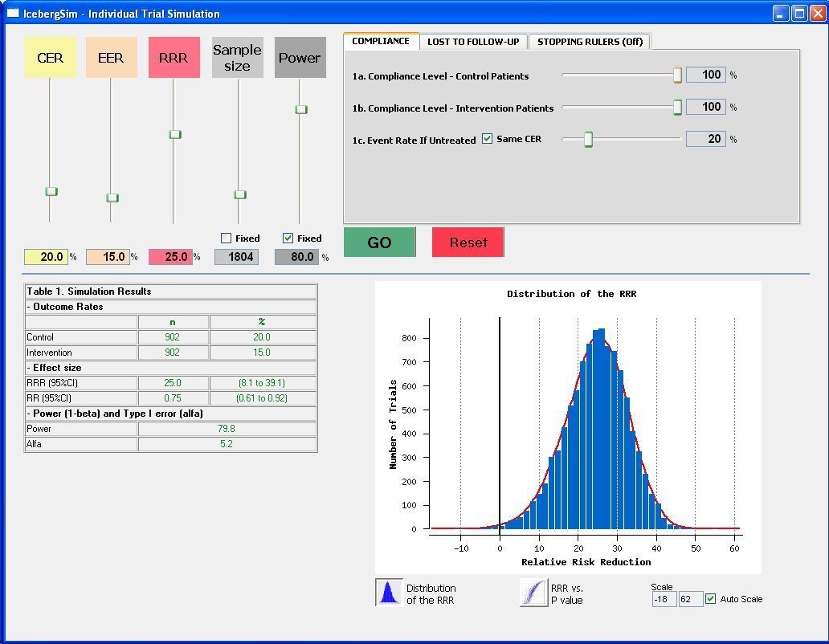Click the CER vertical slider handle

point(51,191)
